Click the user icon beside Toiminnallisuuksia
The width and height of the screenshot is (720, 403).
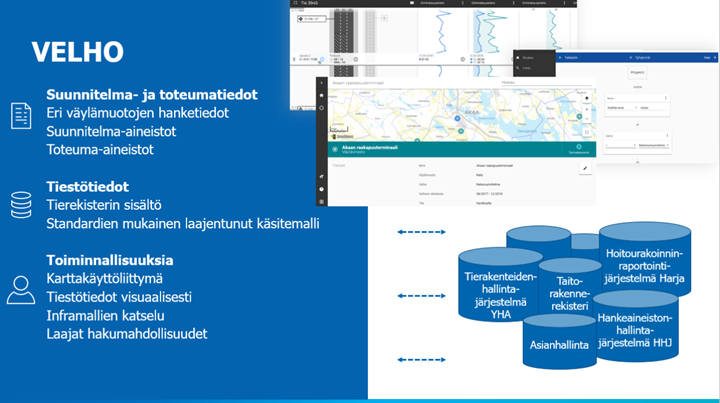click(x=21, y=290)
